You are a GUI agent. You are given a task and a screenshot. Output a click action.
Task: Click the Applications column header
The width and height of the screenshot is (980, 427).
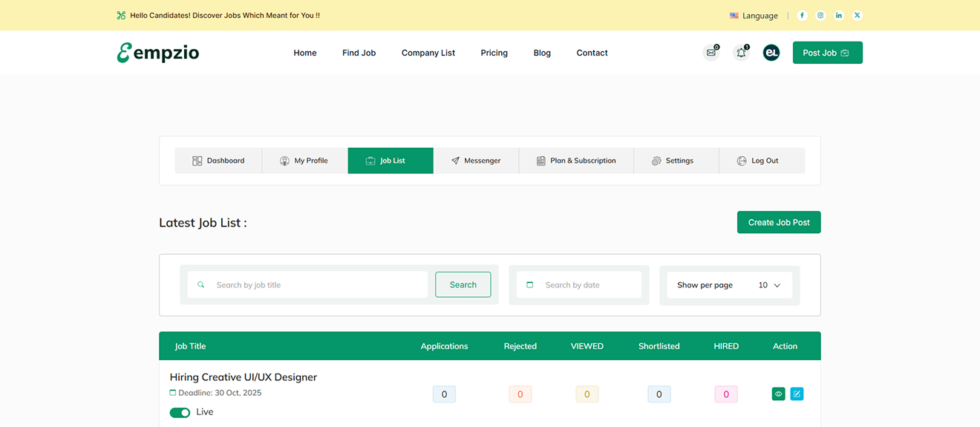[444, 346]
